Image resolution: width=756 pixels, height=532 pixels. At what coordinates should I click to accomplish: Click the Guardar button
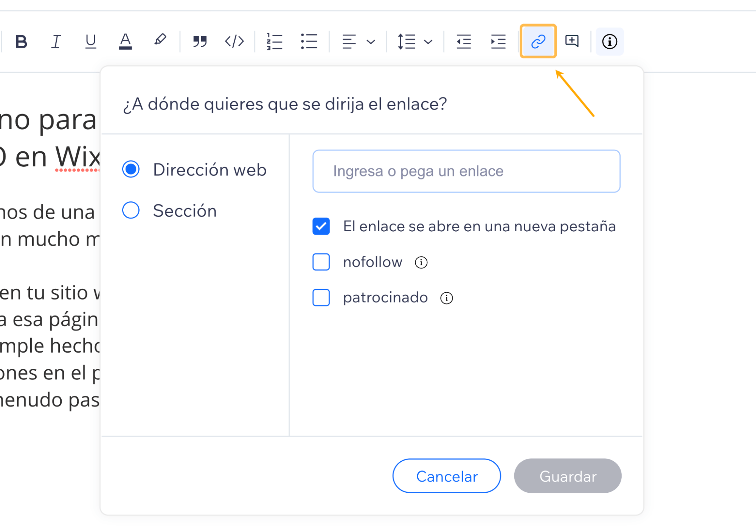(x=568, y=476)
